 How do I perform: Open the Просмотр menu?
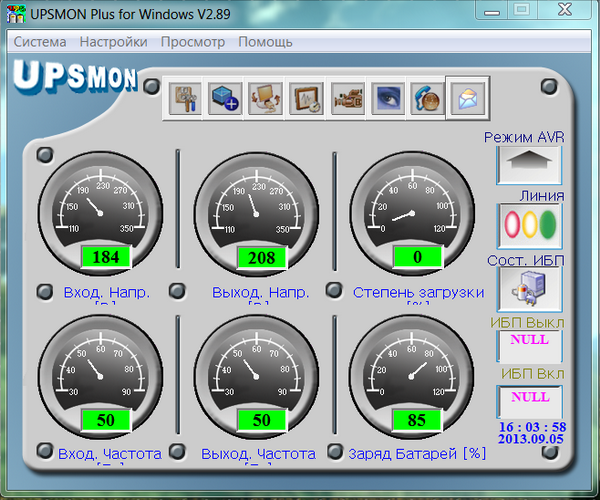pyautogui.click(x=193, y=42)
